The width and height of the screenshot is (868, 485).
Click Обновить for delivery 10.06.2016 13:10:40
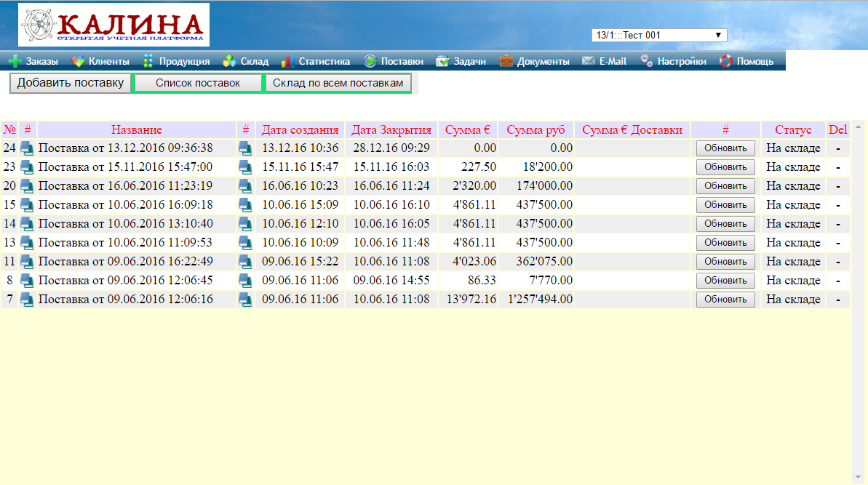tap(725, 223)
